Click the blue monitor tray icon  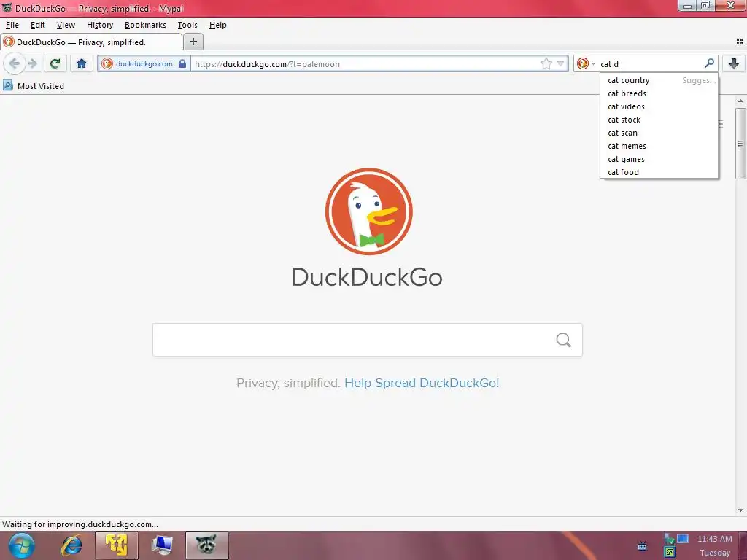[x=683, y=539]
